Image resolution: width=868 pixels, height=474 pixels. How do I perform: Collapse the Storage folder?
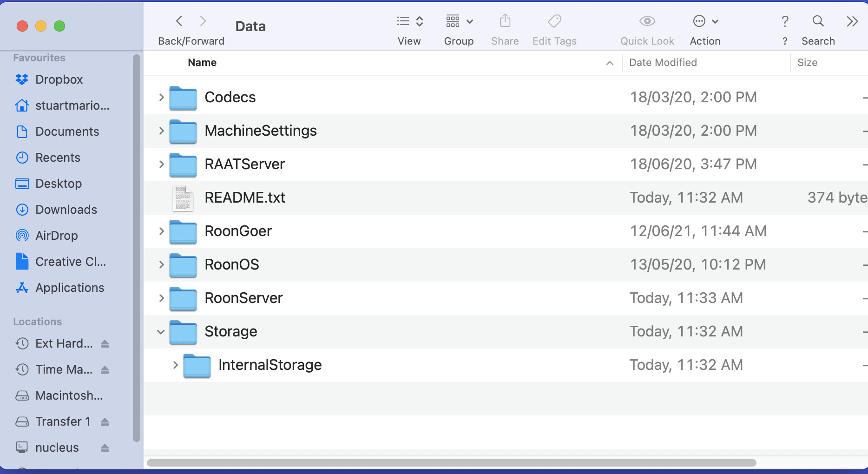pos(161,332)
